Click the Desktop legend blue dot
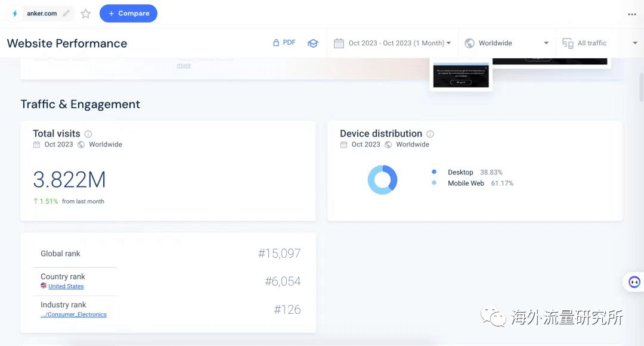The height and width of the screenshot is (346, 644). pyautogui.click(x=434, y=172)
